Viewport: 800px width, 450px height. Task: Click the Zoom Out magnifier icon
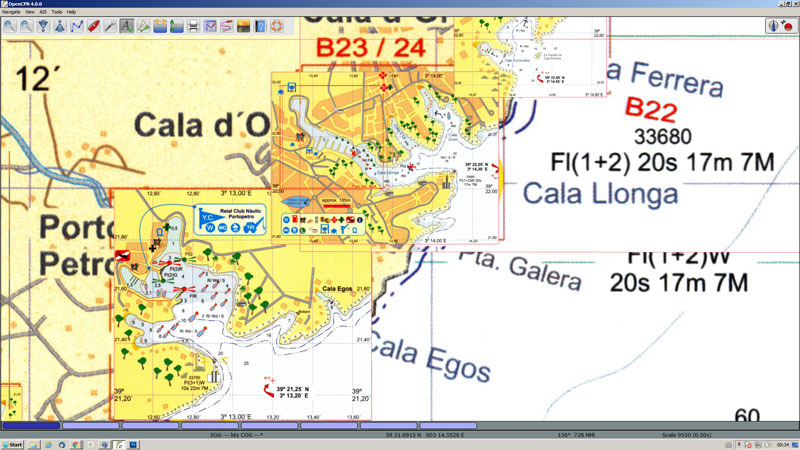25,25
